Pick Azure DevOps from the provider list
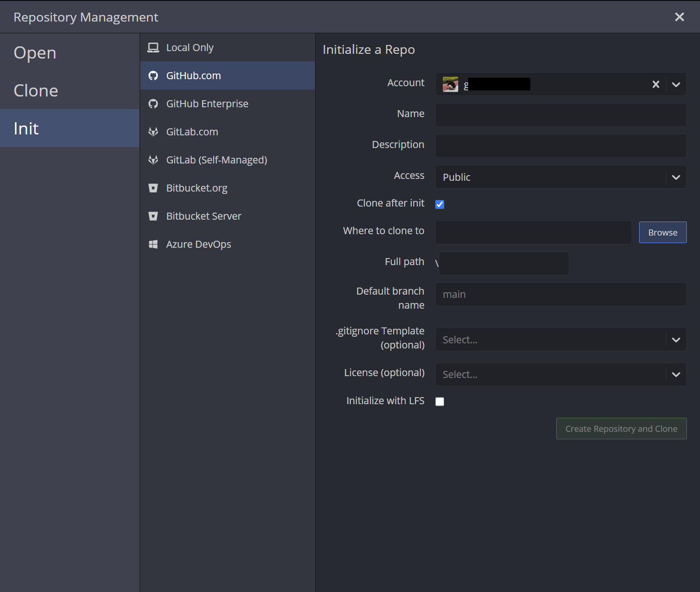This screenshot has width=700, height=592. [x=228, y=244]
